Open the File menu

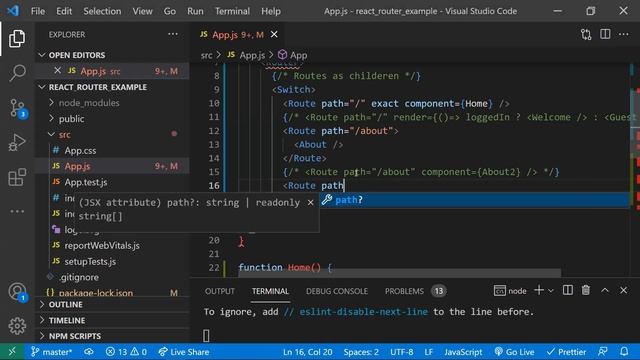(x=38, y=11)
